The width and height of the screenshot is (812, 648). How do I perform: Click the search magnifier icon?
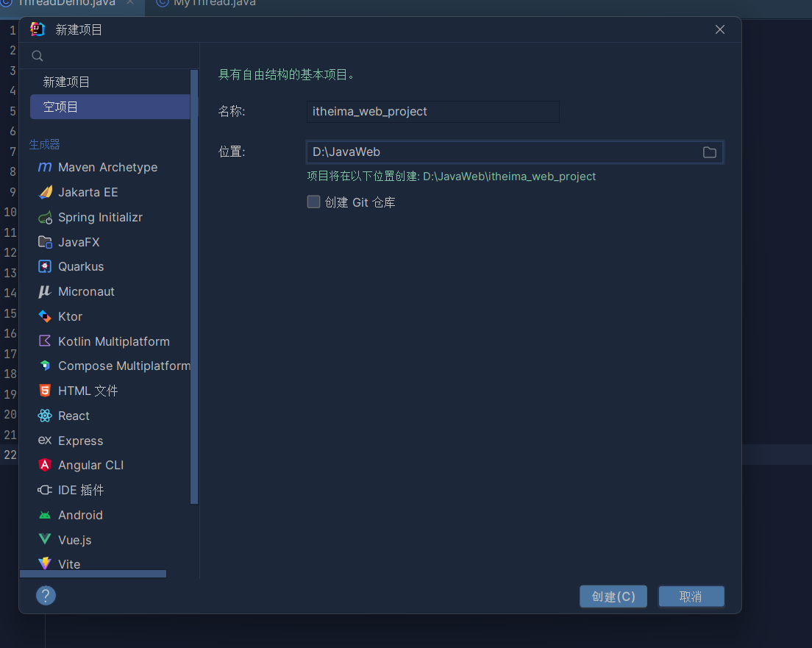pos(38,56)
